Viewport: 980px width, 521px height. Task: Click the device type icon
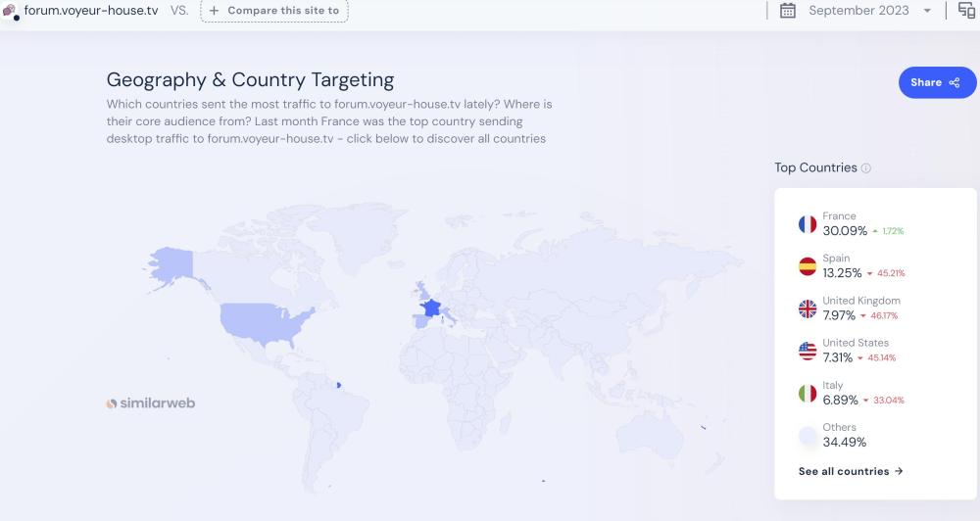pyautogui.click(x=966, y=11)
